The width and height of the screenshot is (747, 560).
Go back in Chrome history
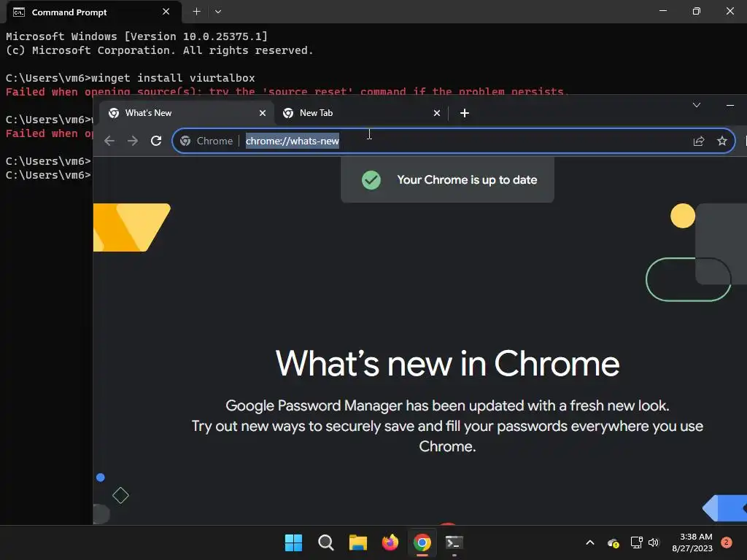tap(109, 141)
